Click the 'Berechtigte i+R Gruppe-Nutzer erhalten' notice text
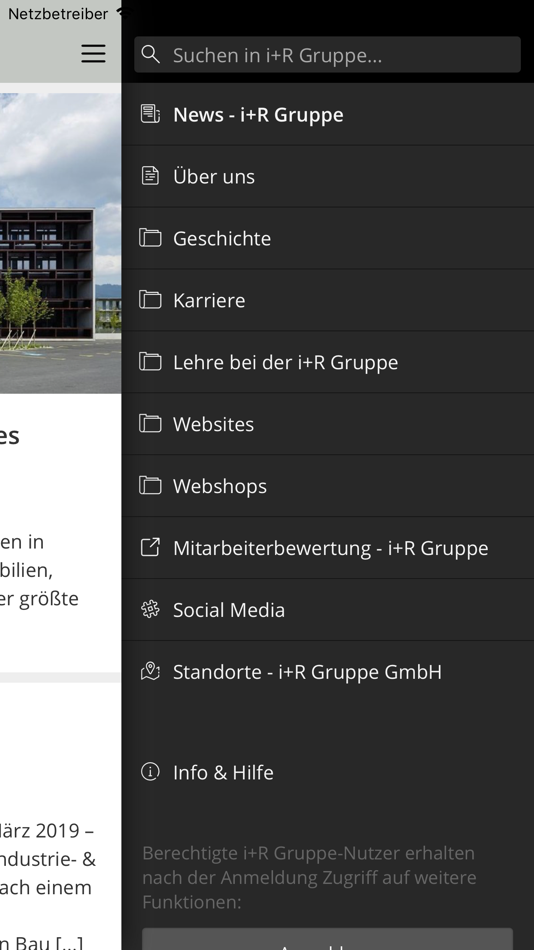 [309, 877]
